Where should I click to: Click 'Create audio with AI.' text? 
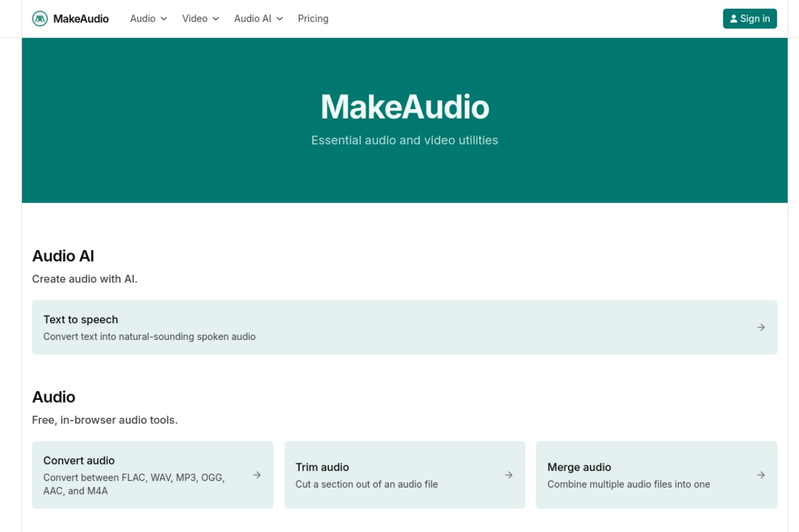pos(85,279)
